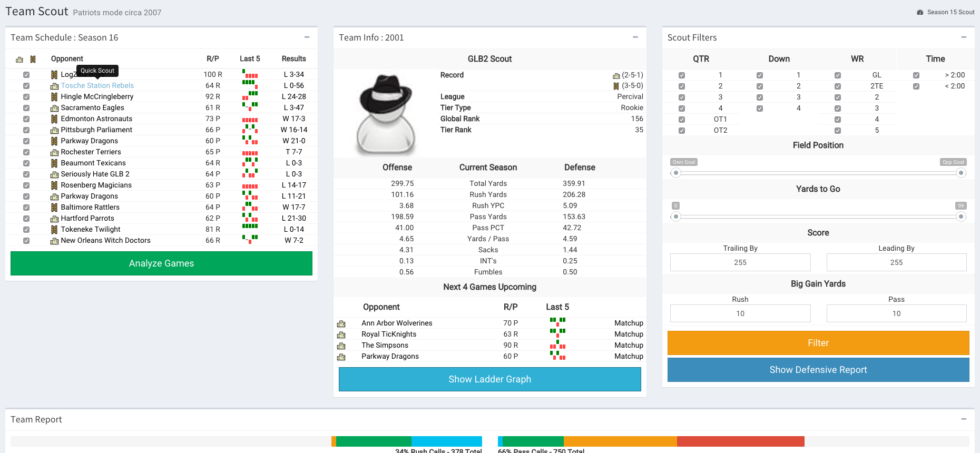Click the ladder icon in schedule header
The width and height of the screenshot is (980, 453).
(x=33, y=60)
